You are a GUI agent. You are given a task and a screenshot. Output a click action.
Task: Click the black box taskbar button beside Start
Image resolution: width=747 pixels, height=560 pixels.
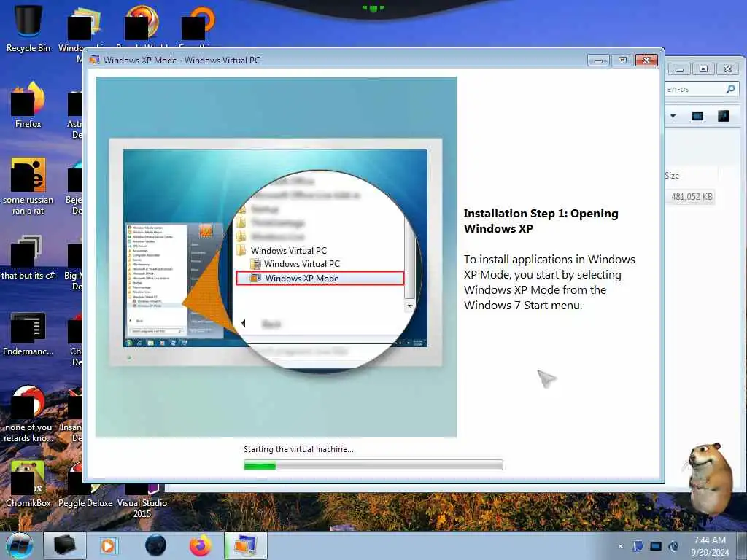click(x=65, y=545)
